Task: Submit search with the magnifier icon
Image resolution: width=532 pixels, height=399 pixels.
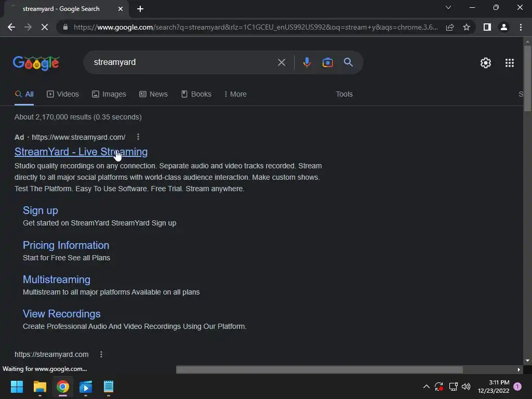Action: coord(348,62)
